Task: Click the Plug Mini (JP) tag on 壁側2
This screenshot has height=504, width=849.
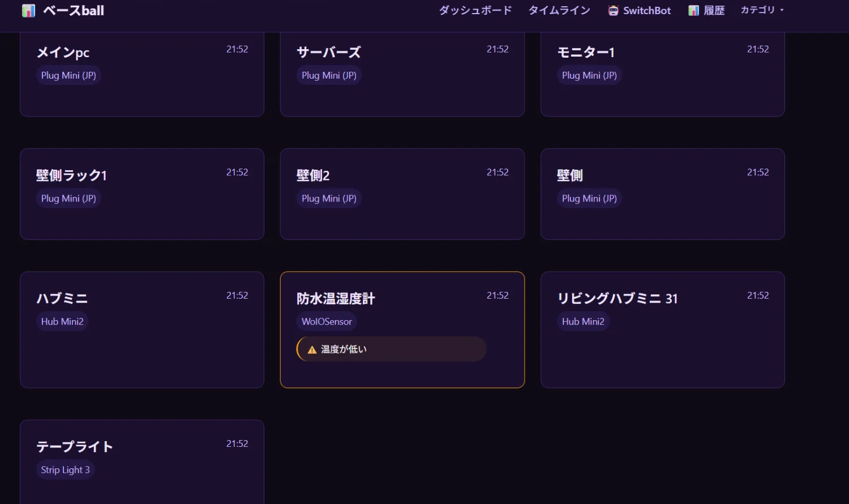Action: 329,199
